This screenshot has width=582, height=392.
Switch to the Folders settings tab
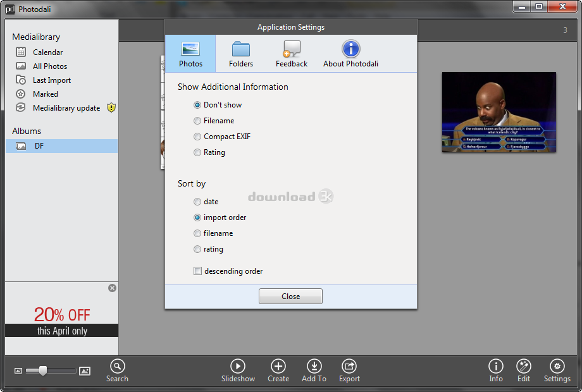241,54
